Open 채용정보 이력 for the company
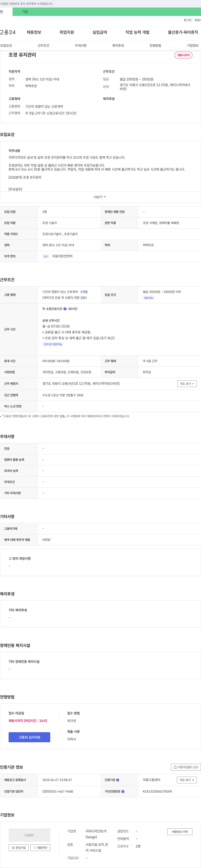This screenshot has width=201, height=868. (x=180, y=832)
